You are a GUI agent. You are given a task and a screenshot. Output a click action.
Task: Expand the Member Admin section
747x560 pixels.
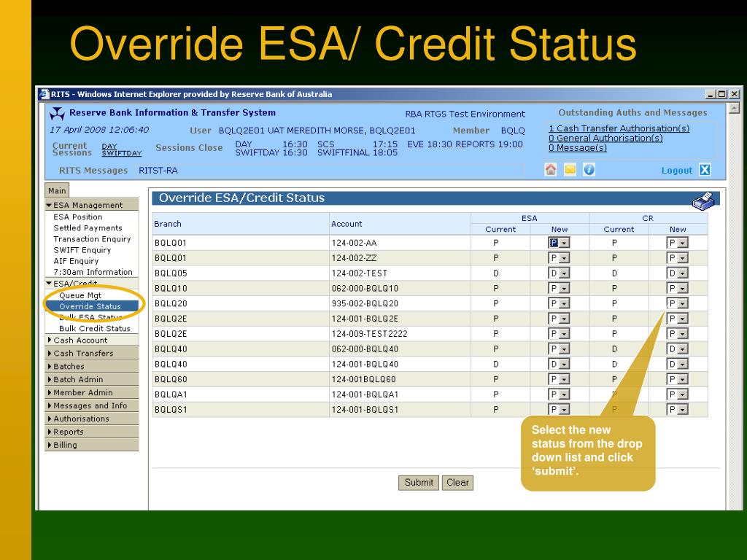click(91, 392)
